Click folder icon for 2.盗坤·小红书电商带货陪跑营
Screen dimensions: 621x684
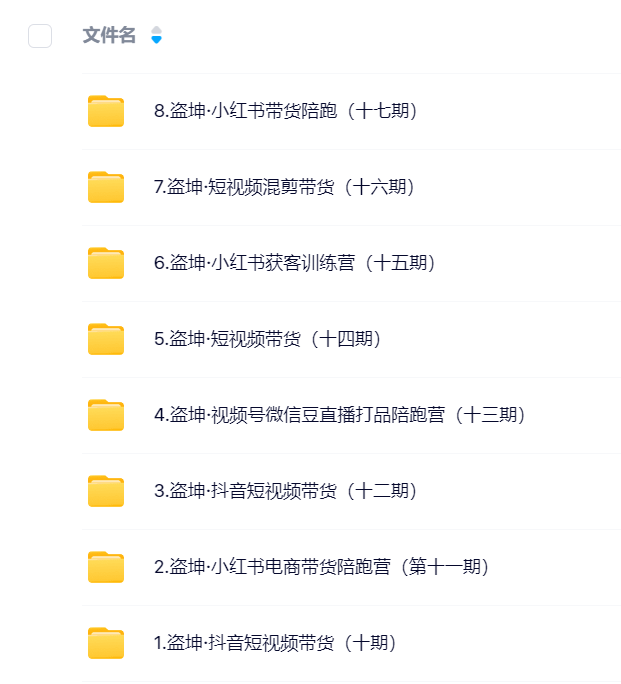click(x=106, y=567)
